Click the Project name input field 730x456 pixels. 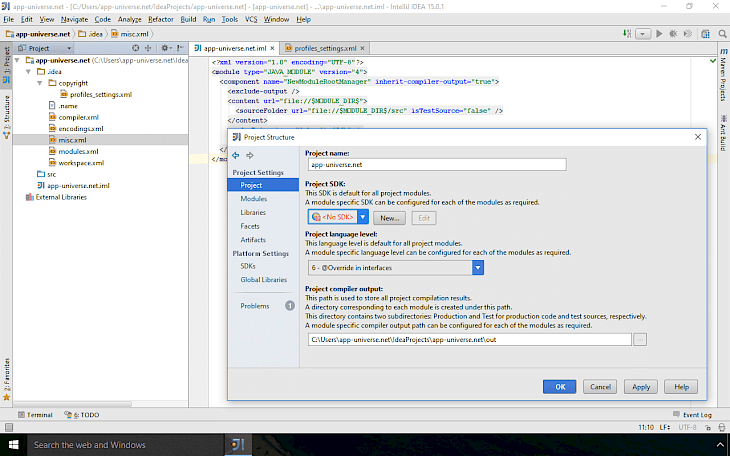tap(437, 164)
